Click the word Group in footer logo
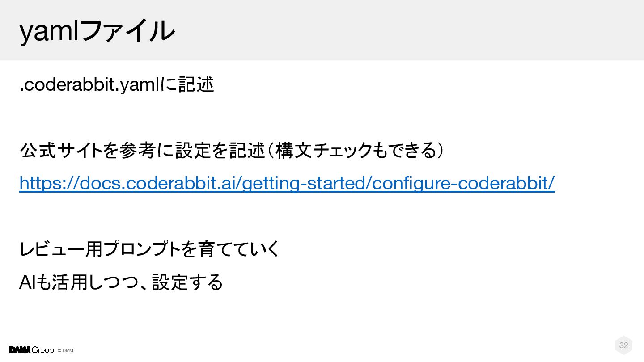The width and height of the screenshot is (644, 362). pyautogui.click(x=42, y=350)
